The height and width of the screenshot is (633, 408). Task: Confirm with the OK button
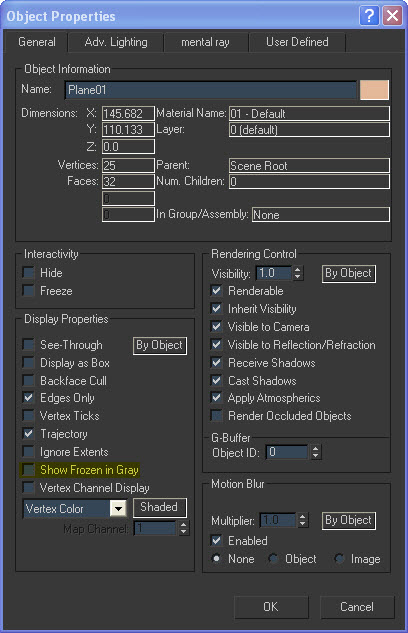[271, 607]
